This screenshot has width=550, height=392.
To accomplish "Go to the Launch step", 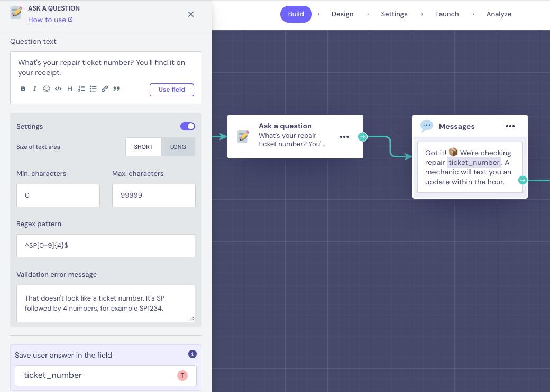I will [447, 14].
